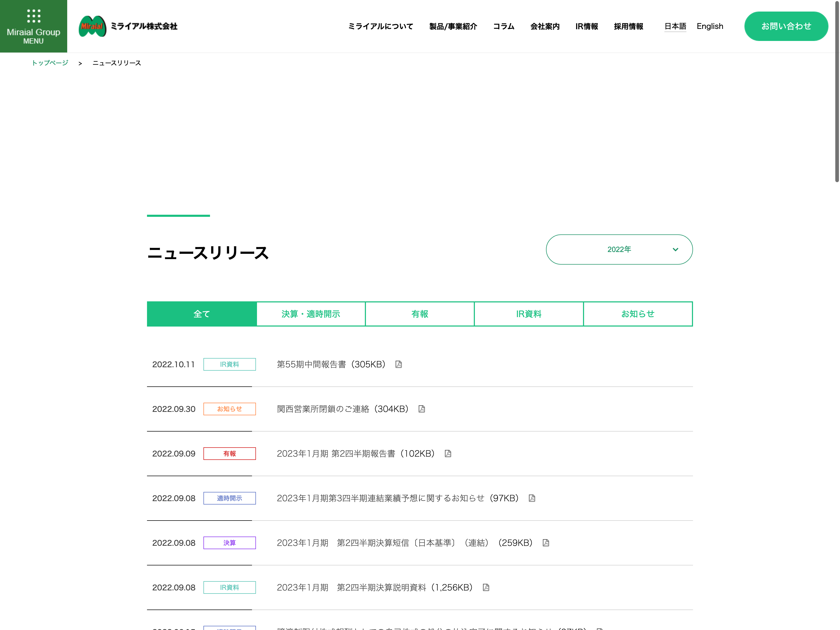Image resolution: width=840 pixels, height=630 pixels.
Task: Click PDF icon for 第2四半期決算短信 (259KB)
Action: 546,543
